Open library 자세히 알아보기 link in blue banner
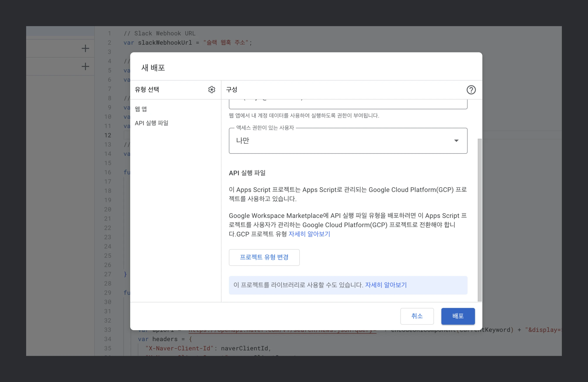The image size is (588, 382). point(386,285)
